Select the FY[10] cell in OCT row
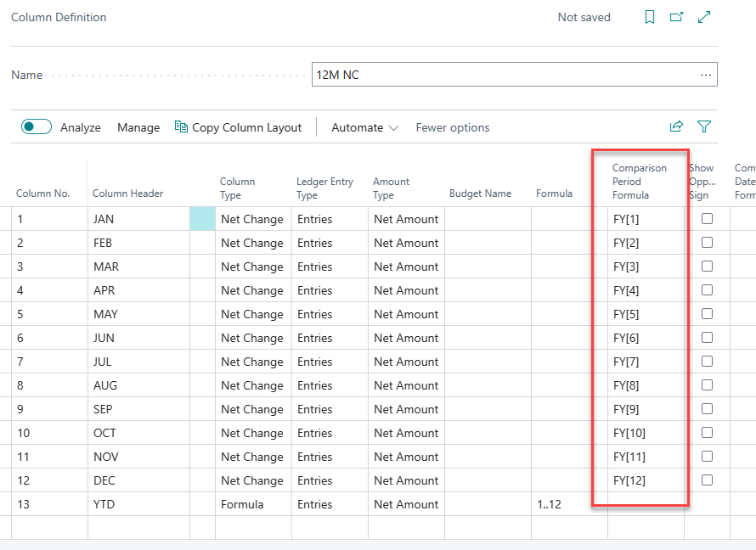This screenshot has width=756, height=550. (629, 433)
